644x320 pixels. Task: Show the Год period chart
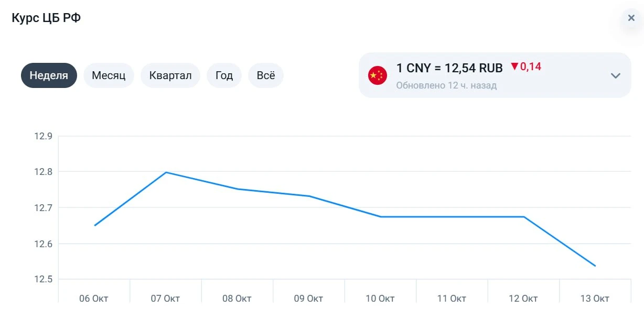point(224,75)
